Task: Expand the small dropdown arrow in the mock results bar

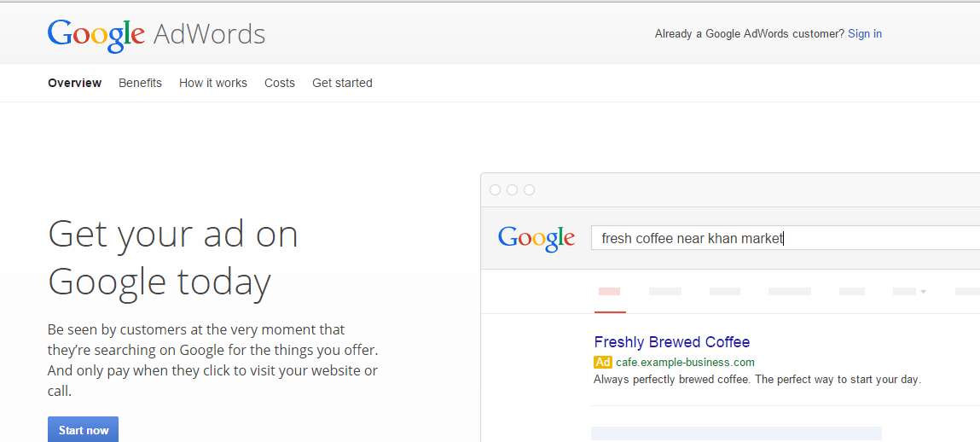Action: point(922,292)
